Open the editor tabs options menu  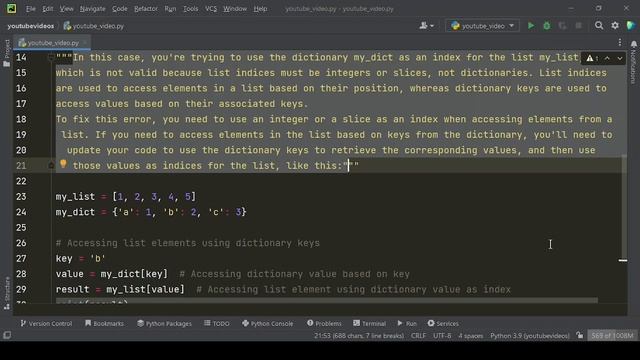point(620,42)
